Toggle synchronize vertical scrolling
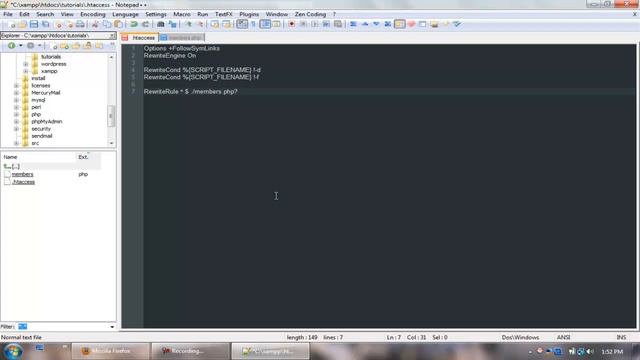The height and width of the screenshot is (360, 640). click(215, 24)
